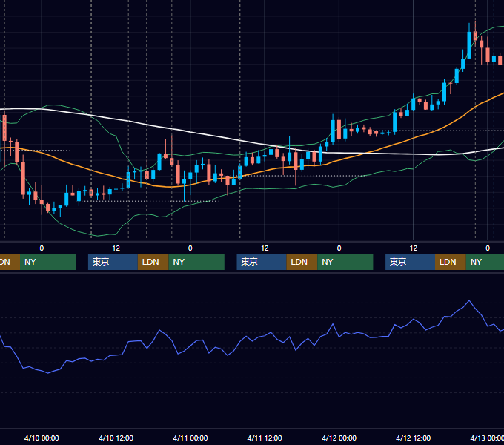
Task: Click the NY session block starting 4/11 evening
Action: (345, 262)
